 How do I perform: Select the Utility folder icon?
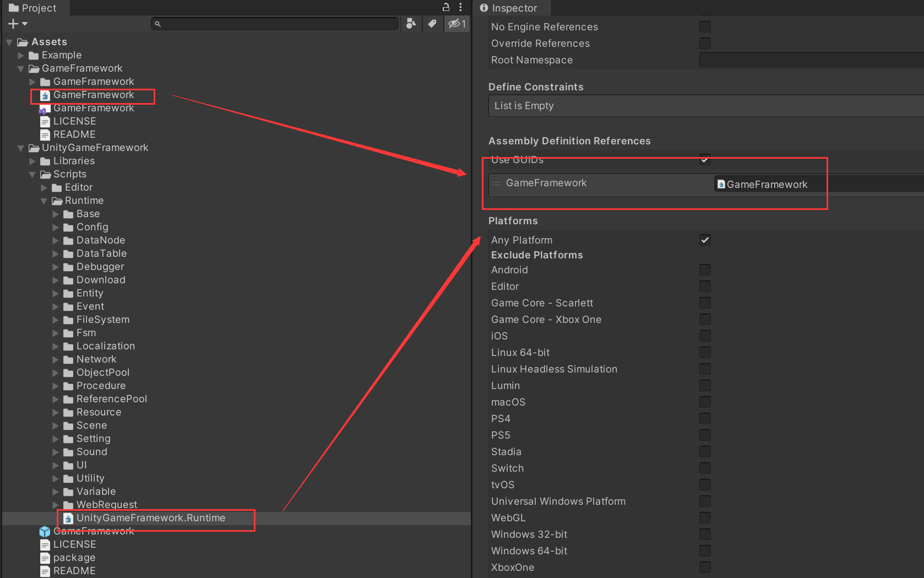pos(68,479)
